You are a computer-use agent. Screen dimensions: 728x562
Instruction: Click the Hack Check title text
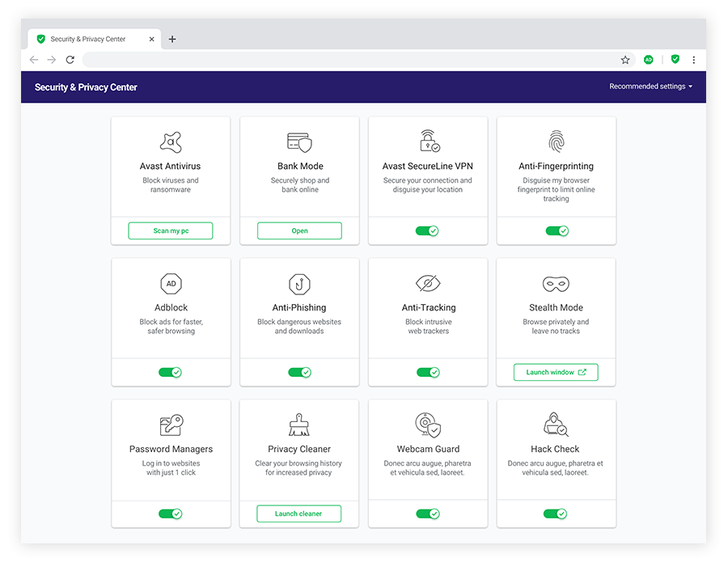(555, 450)
